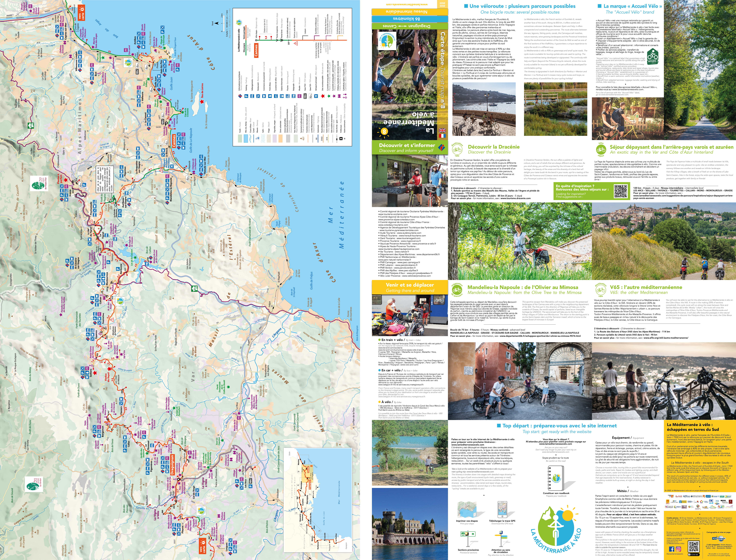Click the Forest green swatch in legend
This screenshot has height=560, width=736.
point(240,139)
